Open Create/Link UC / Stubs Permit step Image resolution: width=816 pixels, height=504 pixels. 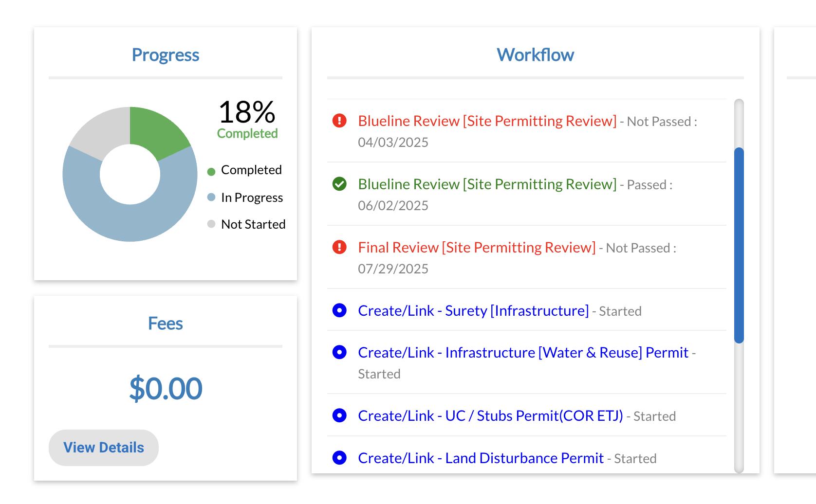coord(490,415)
